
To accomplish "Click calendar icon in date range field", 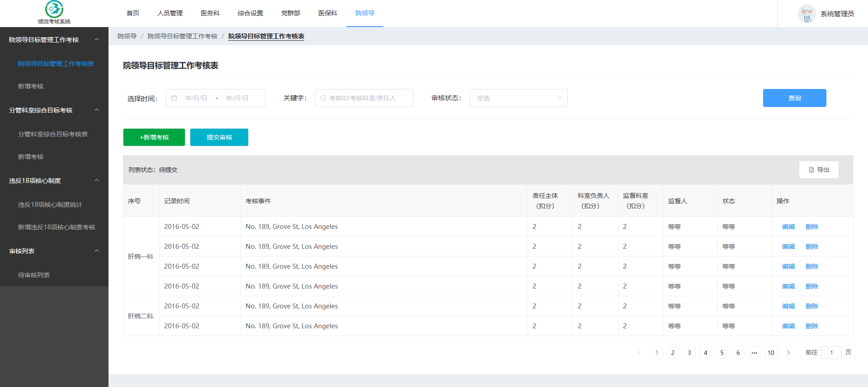I will [x=174, y=98].
